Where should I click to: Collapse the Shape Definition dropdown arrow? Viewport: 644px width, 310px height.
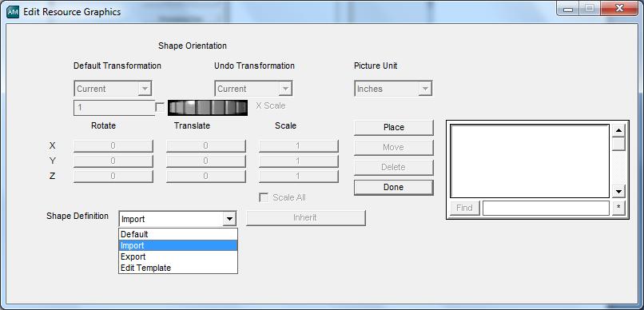coord(229,219)
